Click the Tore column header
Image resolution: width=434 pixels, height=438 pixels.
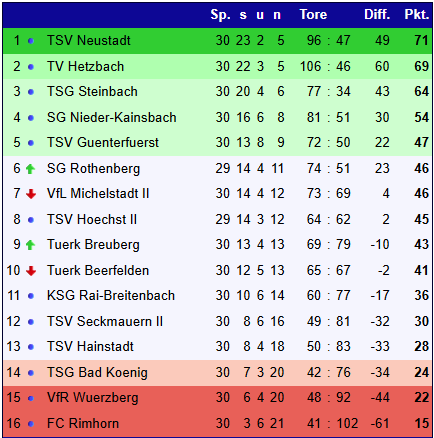[x=313, y=15]
